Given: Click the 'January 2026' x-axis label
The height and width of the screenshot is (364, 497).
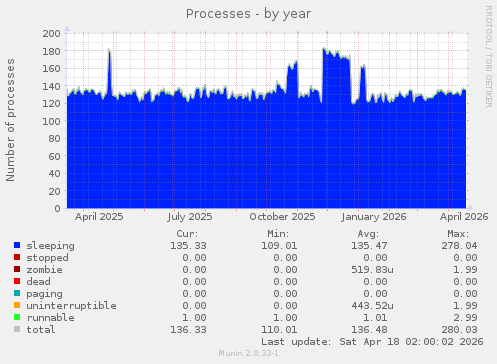Looking at the screenshot, I should tap(374, 217).
